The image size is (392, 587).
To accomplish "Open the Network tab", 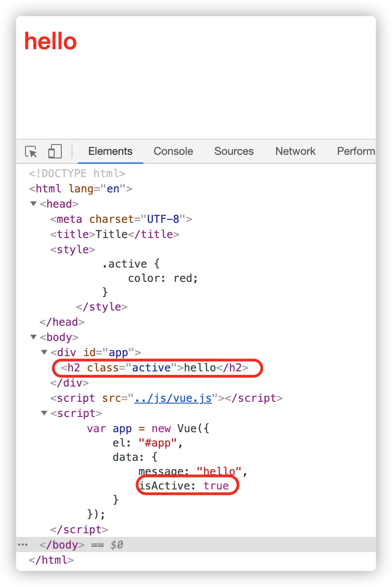I will pos(295,151).
